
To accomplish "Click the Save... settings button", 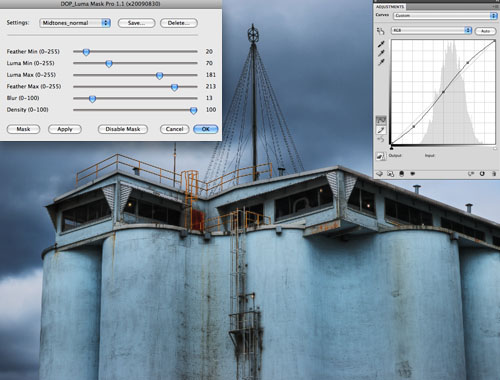I will click(136, 23).
